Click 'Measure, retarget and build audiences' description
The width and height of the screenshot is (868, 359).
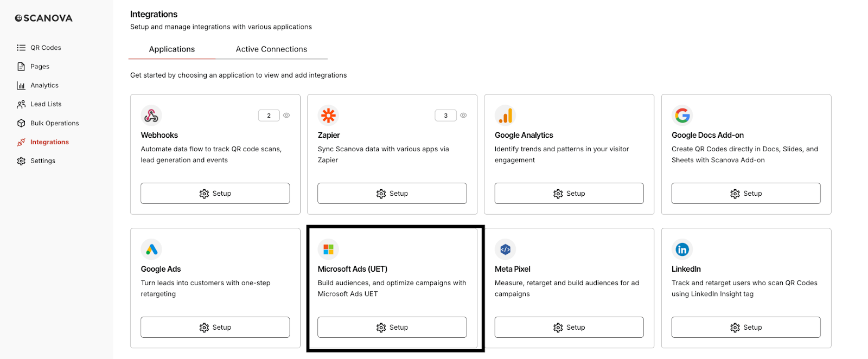tap(567, 289)
